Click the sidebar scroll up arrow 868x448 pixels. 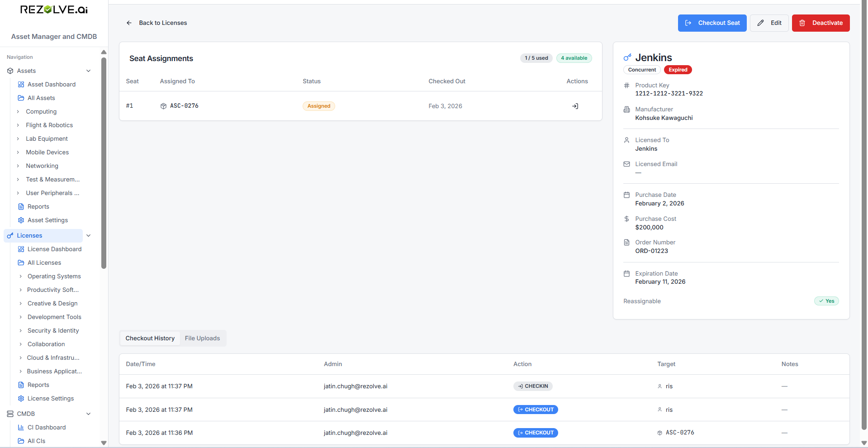tap(104, 52)
